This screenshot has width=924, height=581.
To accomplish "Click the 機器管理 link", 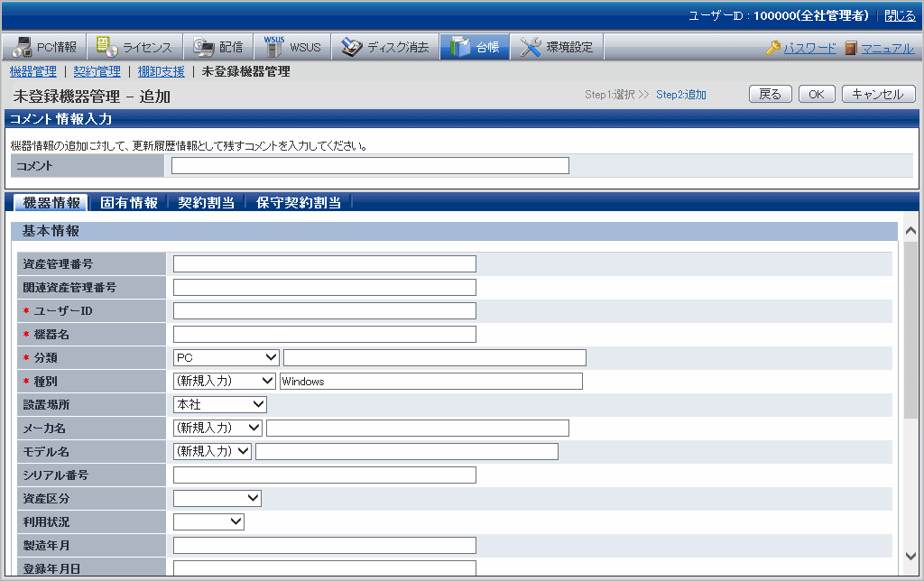I will [x=32, y=71].
